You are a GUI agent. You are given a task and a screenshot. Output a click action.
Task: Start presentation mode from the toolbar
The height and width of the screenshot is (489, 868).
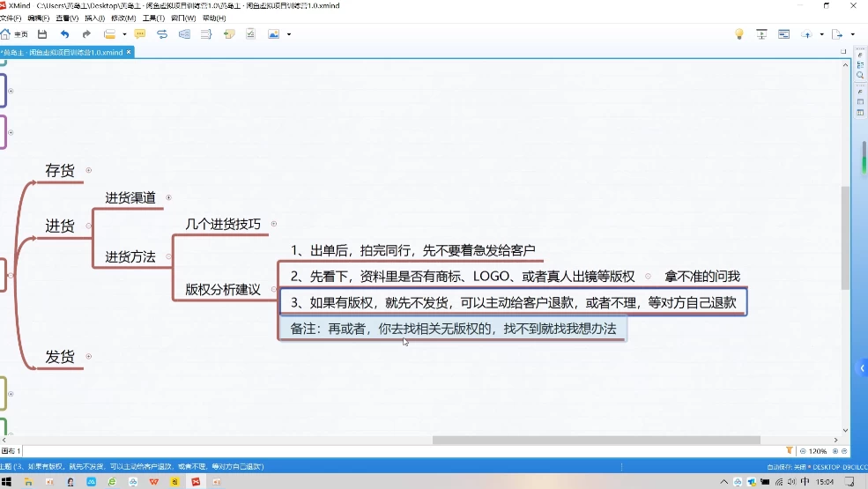tap(760, 34)
